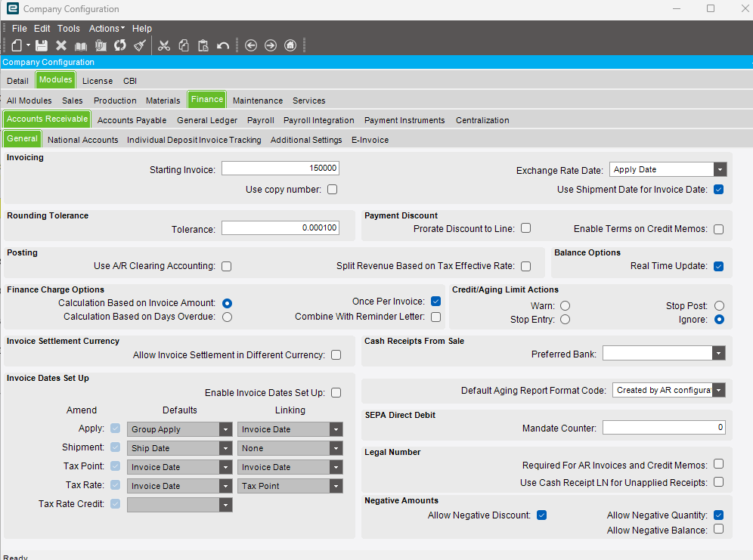Image resolution: width=753 pixels, height=560 pixels.
Task: Select the Stop Post radio button
Action: pyautogui.click(x=719, y=305)
